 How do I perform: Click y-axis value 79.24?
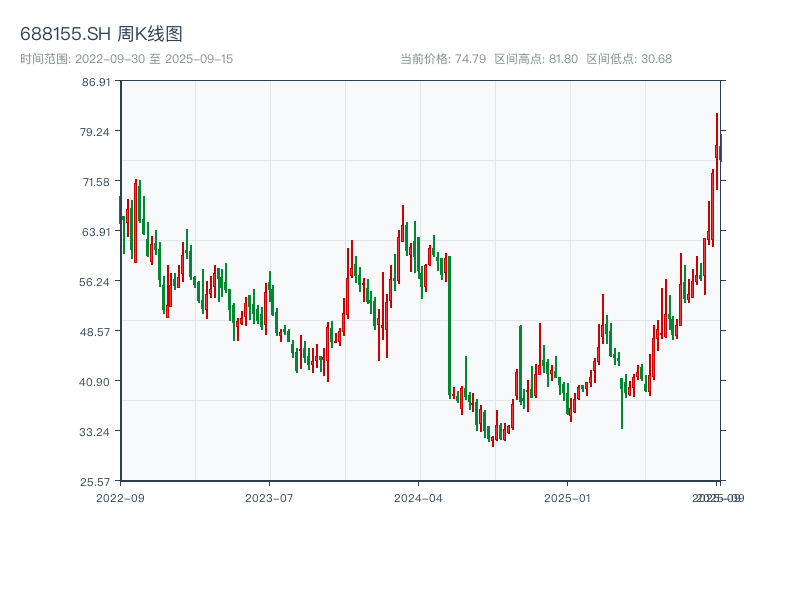94,132
